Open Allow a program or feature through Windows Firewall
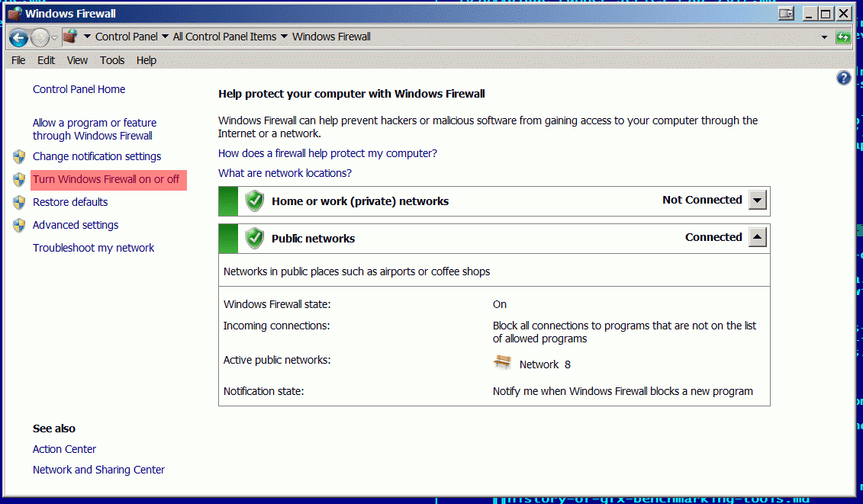The height and width of the screenshot is (504, 863). pyautogui.click(x=94, y=130)
